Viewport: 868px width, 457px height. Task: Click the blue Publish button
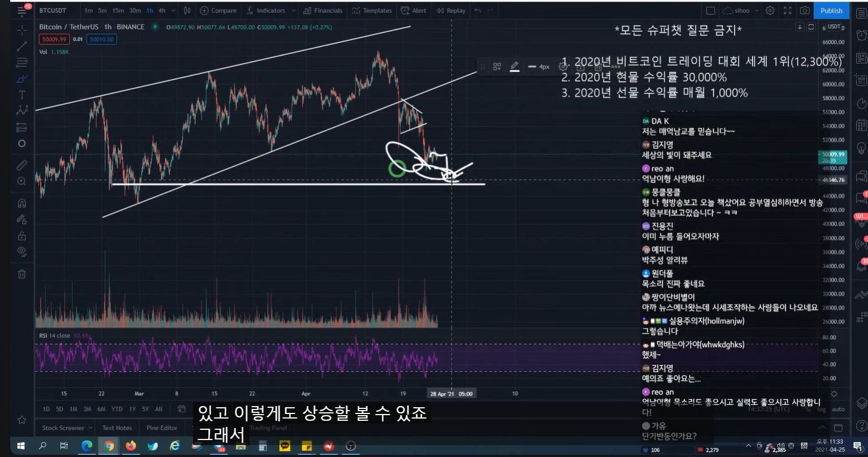pos(831,10)
